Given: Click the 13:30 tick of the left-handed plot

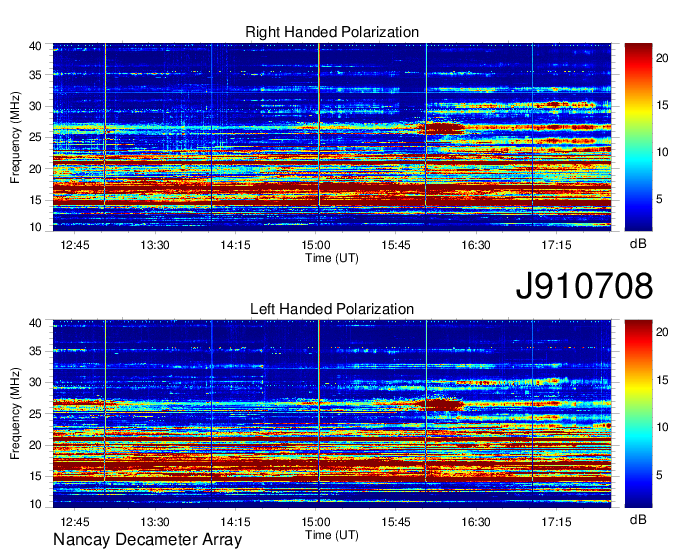Looking at the screenshot, I should click(x=155, y=522).
